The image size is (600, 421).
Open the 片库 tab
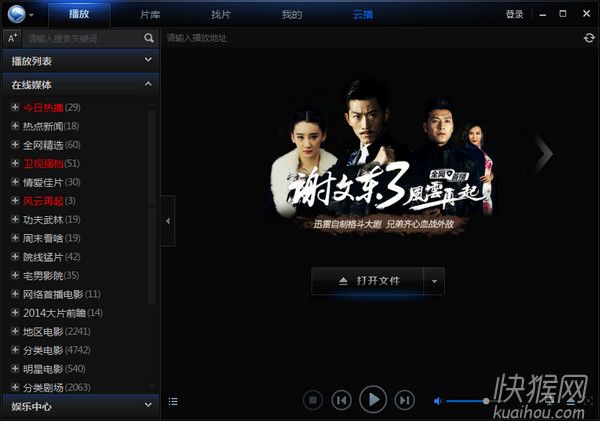click(x=150, y=15)
